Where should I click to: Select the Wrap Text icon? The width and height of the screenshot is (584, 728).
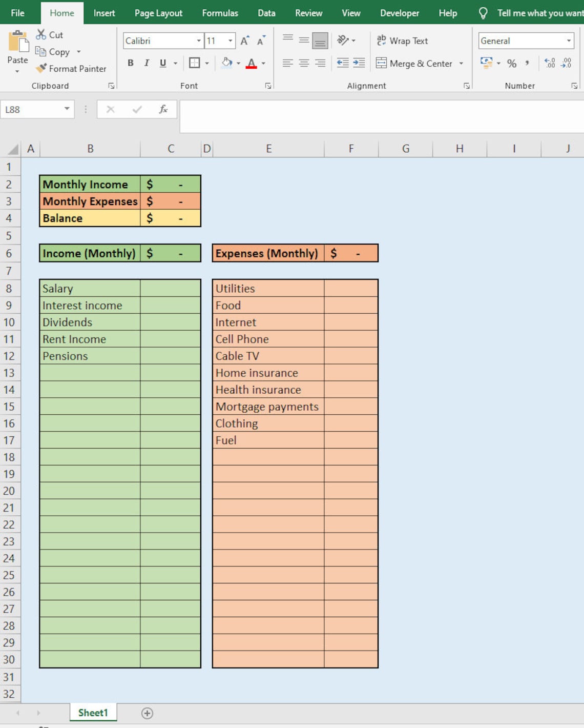pos(381,41)
